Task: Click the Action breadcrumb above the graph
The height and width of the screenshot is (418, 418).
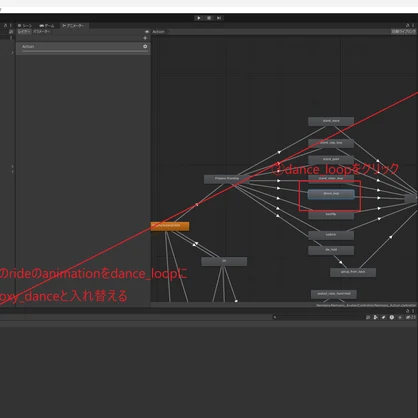Action: pos(159,32)
